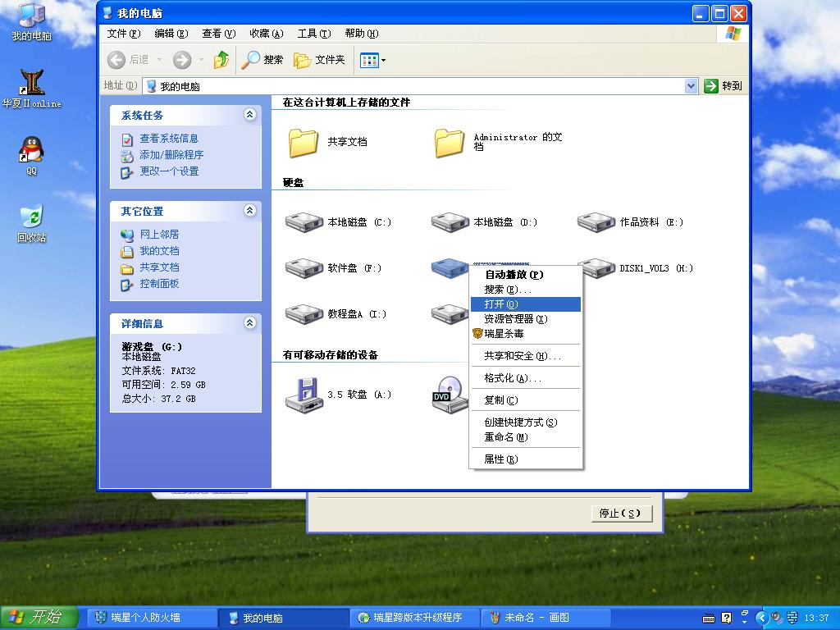The width and height of the screenshot is (840, 630).
Task: Choose 格式化(A)... in context menu
Action: 525,378
